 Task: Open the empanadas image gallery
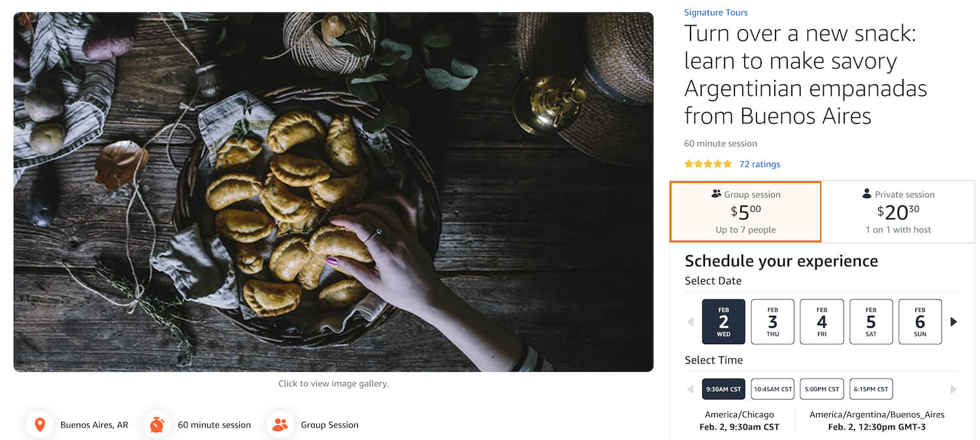coord(333,192)
